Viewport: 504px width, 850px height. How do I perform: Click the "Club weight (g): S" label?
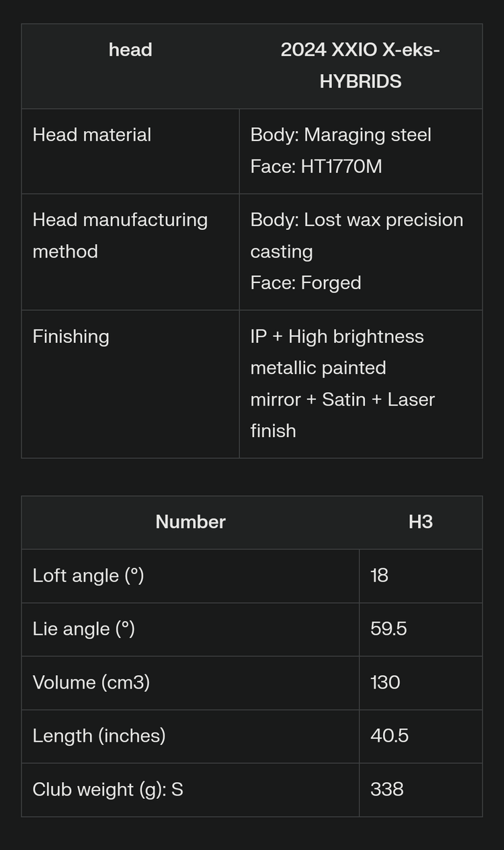pos(108,789)
